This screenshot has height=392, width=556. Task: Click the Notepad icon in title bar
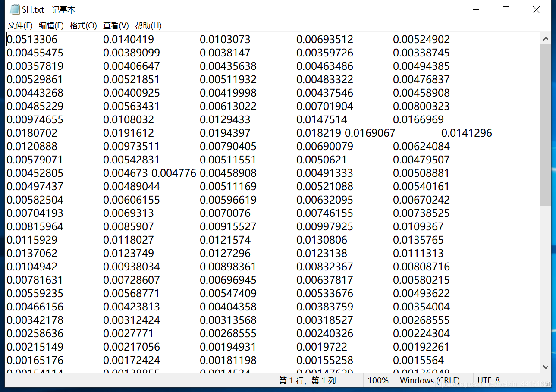click(15, 9)
